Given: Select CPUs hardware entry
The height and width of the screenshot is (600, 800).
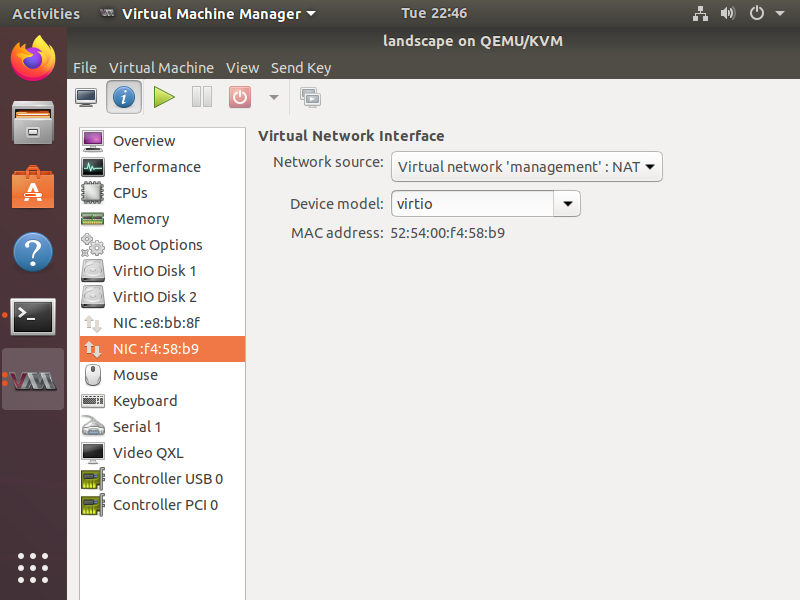Looking at the screenshot, I should [x=162, y=193].
